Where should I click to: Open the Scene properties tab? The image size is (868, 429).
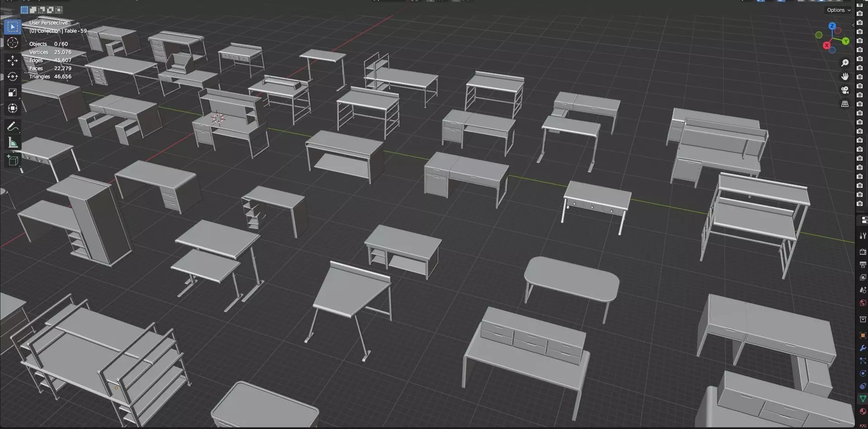(863, 290)
